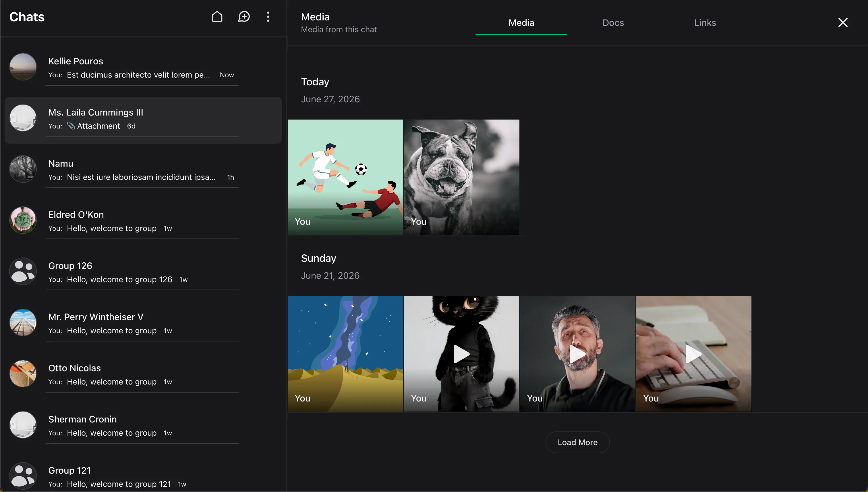Switch to the Media tab
Screen dimensions: 868x492
click(x=521, y=23)
